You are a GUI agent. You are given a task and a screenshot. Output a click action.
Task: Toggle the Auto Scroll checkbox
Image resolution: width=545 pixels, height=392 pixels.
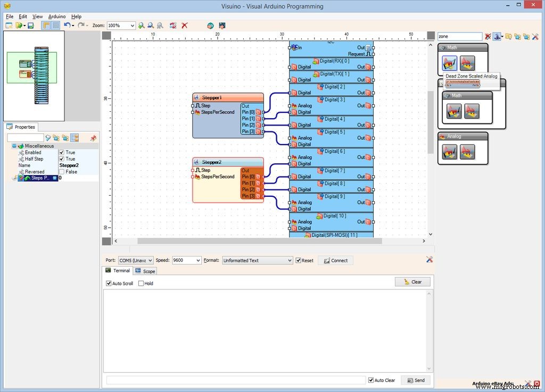tap(110, 283)
